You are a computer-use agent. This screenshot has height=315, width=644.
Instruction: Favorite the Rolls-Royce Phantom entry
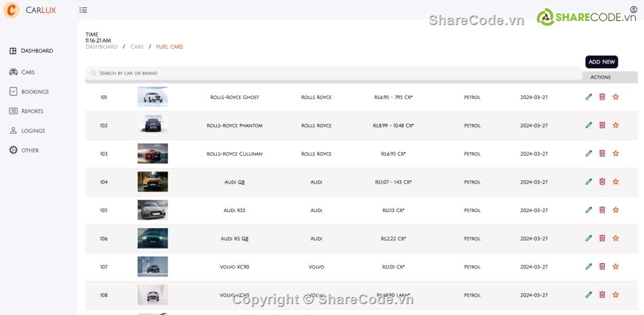(616, 125)
